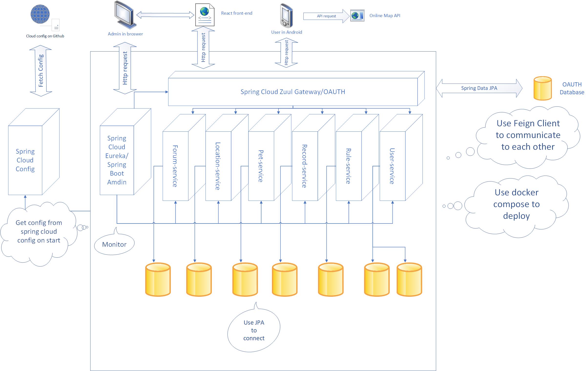This screenshot has width=588, height=371.
Task: Select the Admin in browser monitor icon
Action: 125,15
